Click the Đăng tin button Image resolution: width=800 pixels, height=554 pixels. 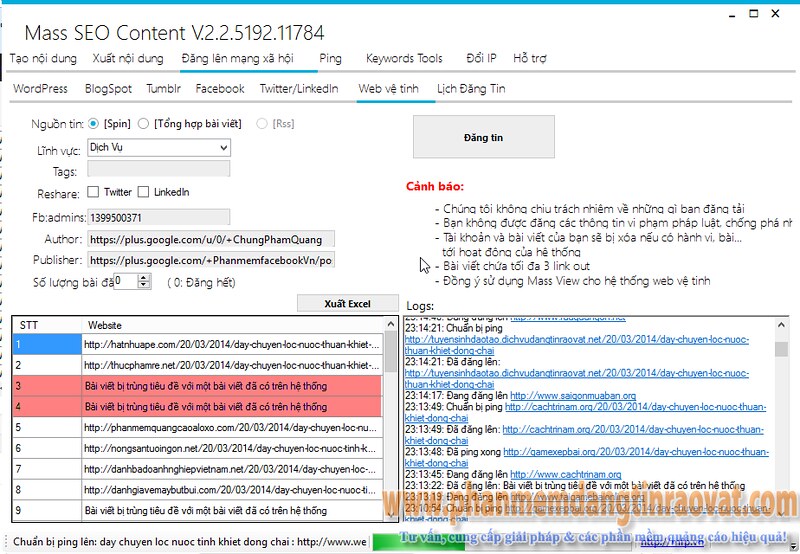(483, 137)
